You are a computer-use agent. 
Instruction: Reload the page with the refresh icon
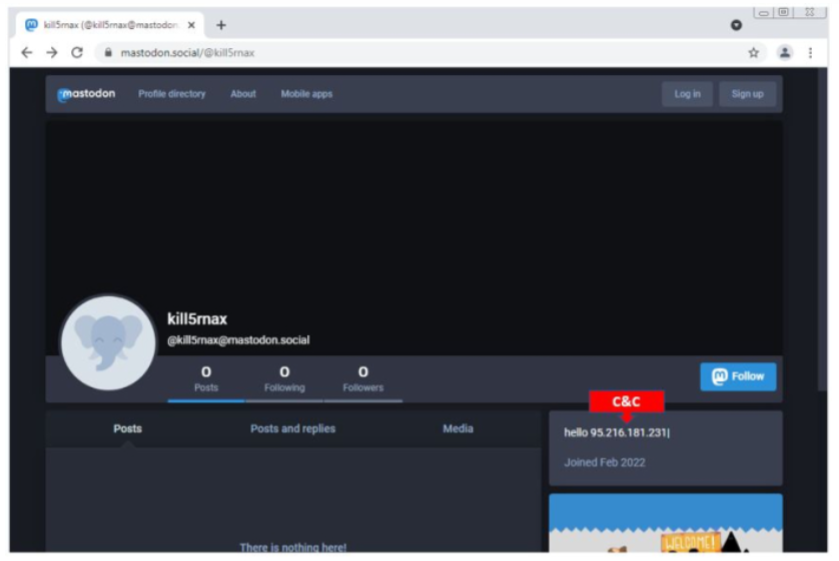pyautogui.click(x=77, y=53)
